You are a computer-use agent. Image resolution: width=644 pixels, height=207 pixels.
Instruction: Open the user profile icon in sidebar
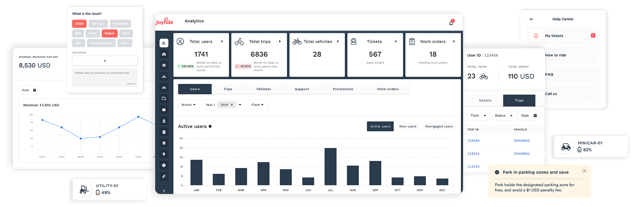coord(164,65)
